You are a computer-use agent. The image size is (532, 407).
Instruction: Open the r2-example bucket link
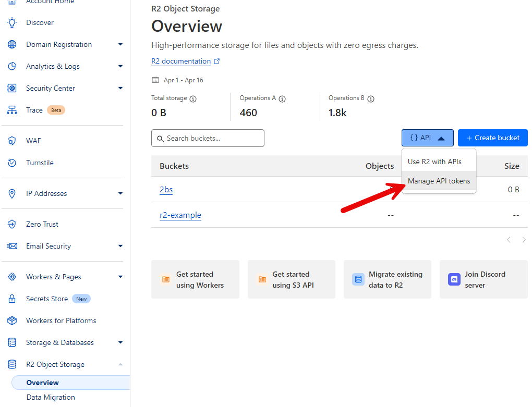pos(180,215)
